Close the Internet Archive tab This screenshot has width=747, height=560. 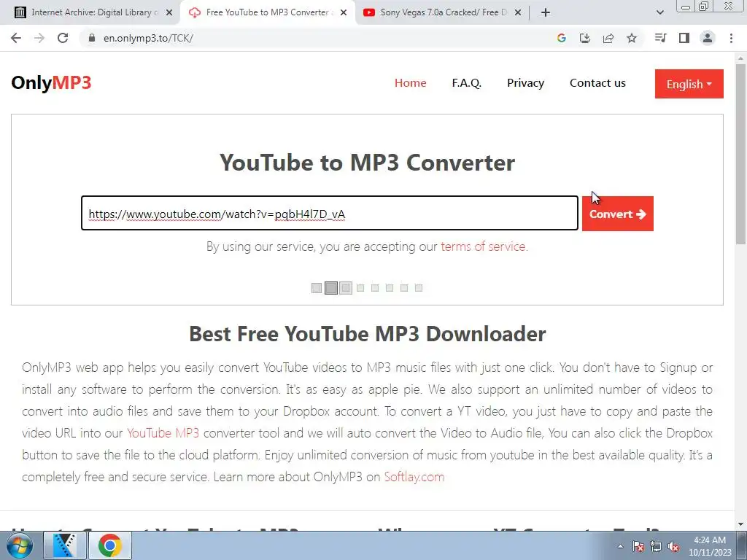(169, 12)
